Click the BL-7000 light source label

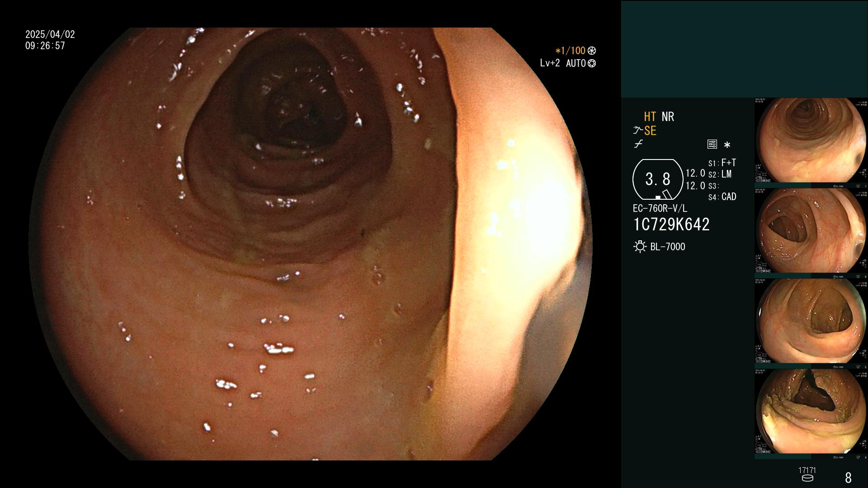668,247
